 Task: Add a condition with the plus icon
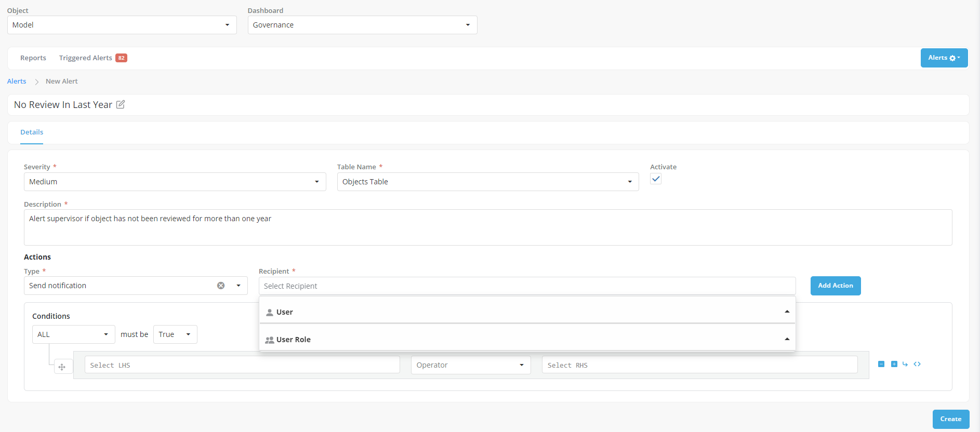894,364
